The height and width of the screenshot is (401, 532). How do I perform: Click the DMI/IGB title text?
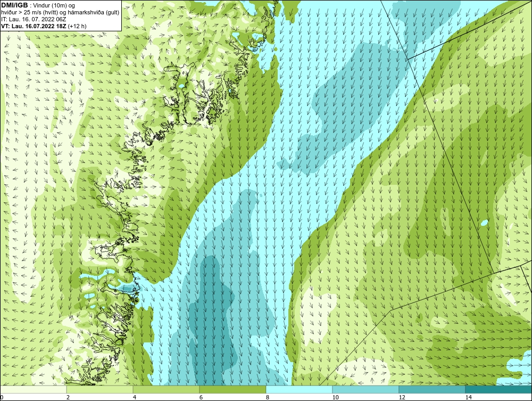point(14,5)
